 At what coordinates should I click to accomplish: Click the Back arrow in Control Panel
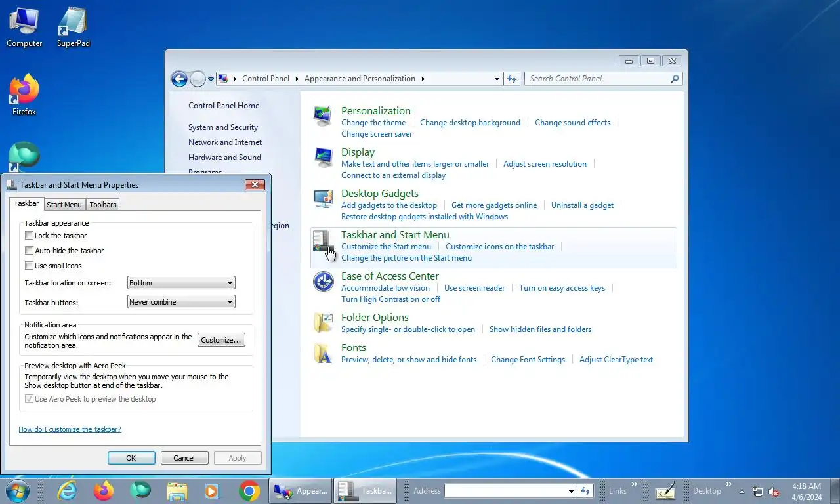tap(179, 79)
